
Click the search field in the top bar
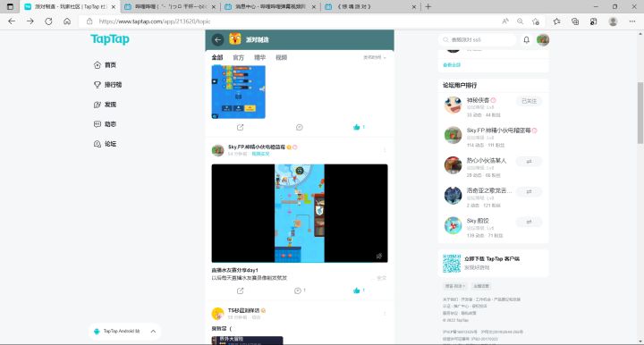pos(478,40)
